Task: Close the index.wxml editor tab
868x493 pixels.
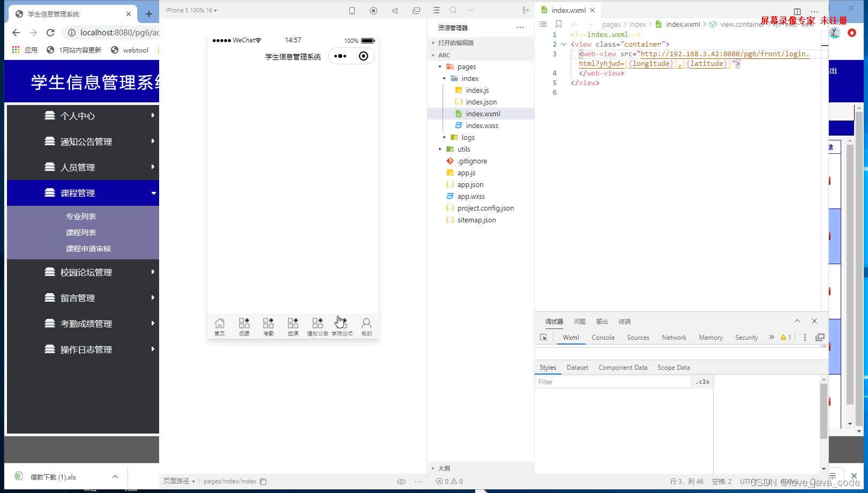Action: [592, 10]
